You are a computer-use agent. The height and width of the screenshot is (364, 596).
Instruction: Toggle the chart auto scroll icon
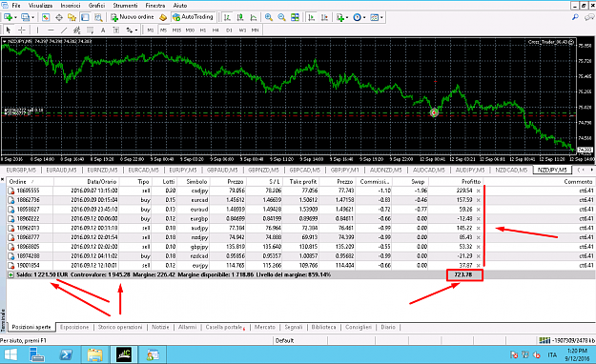click(311, 17)
